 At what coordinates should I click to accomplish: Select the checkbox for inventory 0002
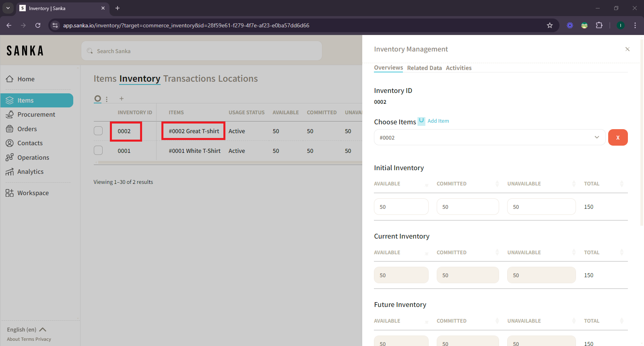click(98, 131)
